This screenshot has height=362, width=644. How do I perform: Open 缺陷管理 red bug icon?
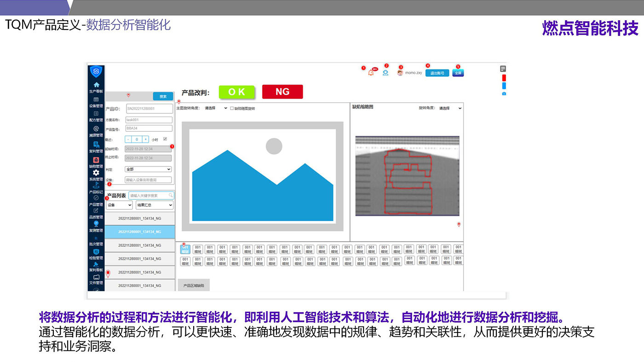96,160
